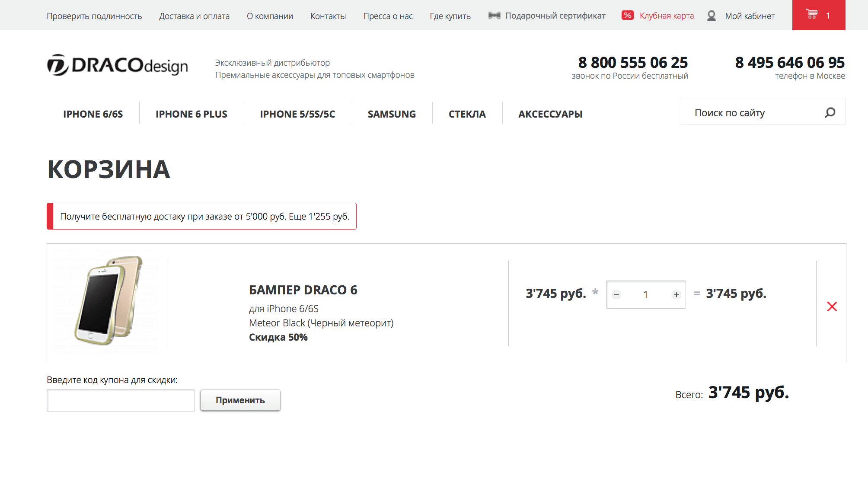Viewport: 868px width, 485px height.
Task: Go home via the DRACOdesign logo
Action: [118, 65]
